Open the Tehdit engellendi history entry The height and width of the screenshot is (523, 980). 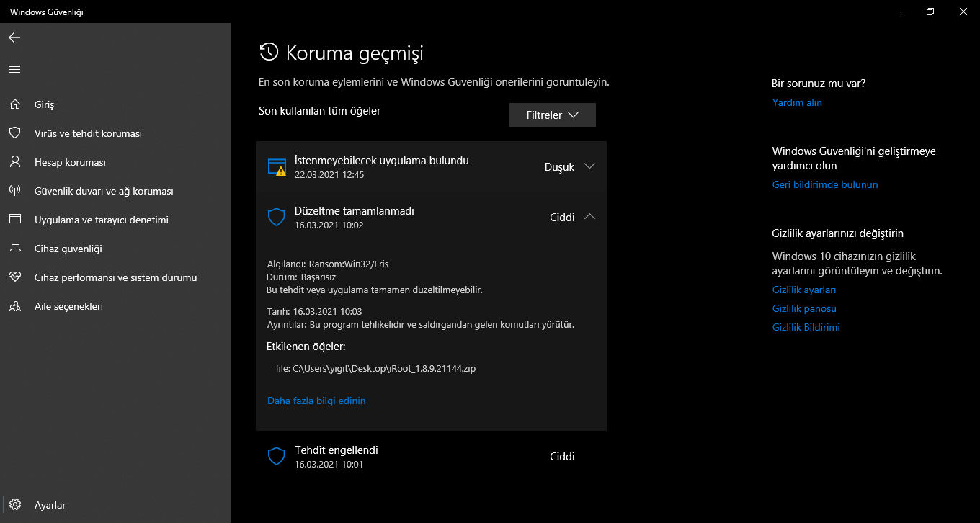tap(431, 457)
